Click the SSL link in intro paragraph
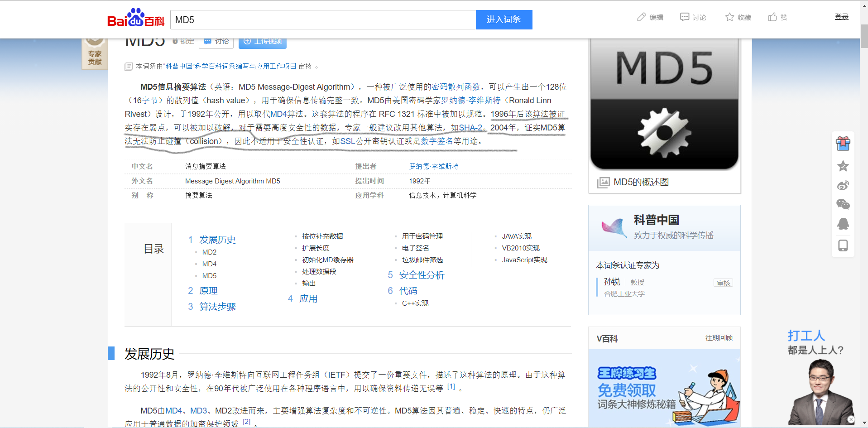 (348, 141)
